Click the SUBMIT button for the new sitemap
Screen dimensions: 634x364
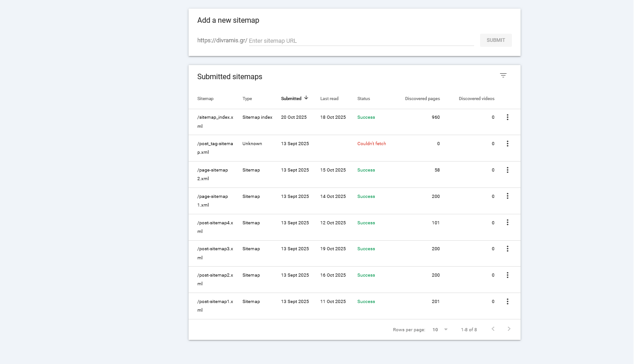click(496, 40)
